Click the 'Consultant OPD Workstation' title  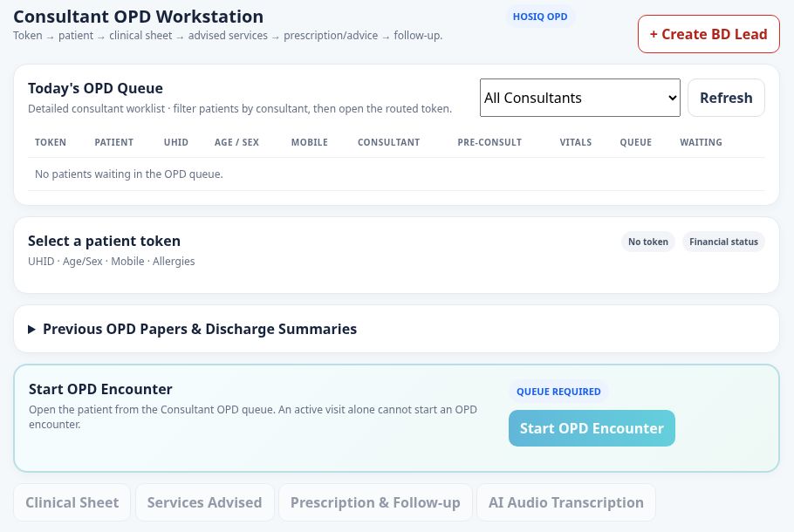pos(138,17)
